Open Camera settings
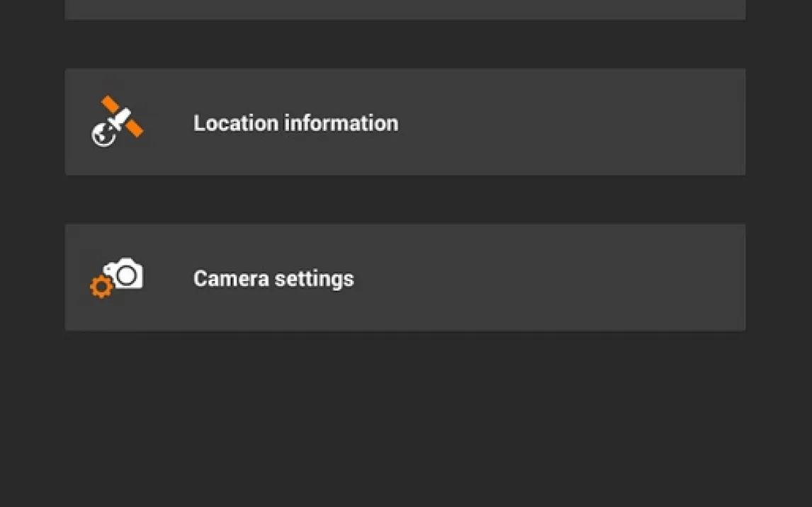Image resolution: width=812 pixels, height=507 pixels. pyautogui.click(x=405, y=278)
